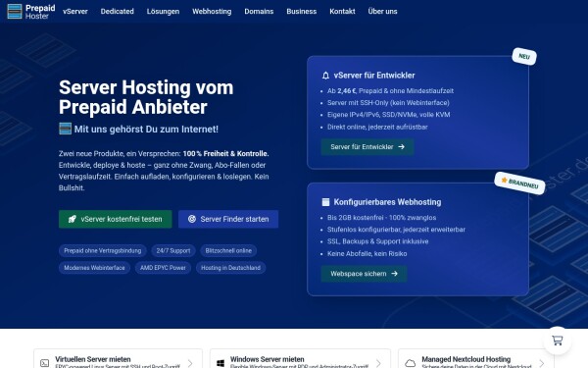Open Windows Server mieten link
This screenshot has height=368, width=588.
(x=267, y=359)
